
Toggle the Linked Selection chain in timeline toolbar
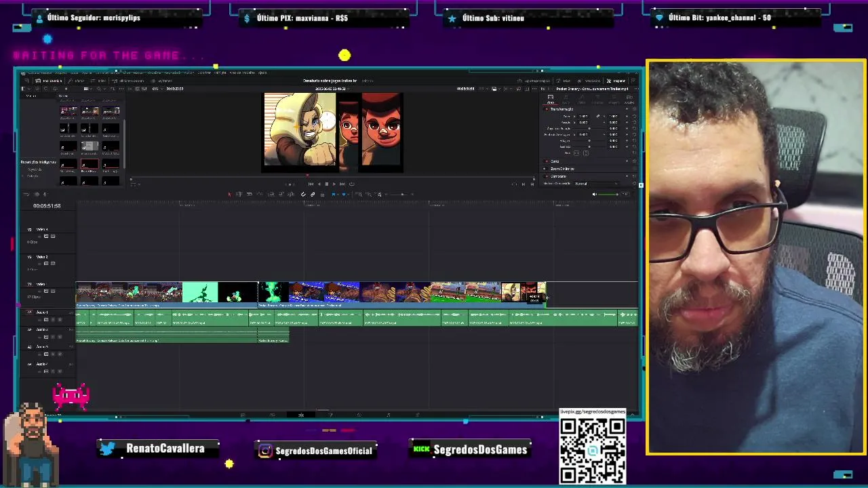313,194
